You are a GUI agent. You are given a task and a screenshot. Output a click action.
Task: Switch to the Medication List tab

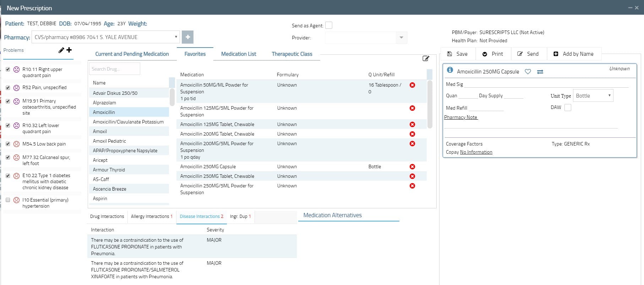pyautogui.click(x=239, y=54)
